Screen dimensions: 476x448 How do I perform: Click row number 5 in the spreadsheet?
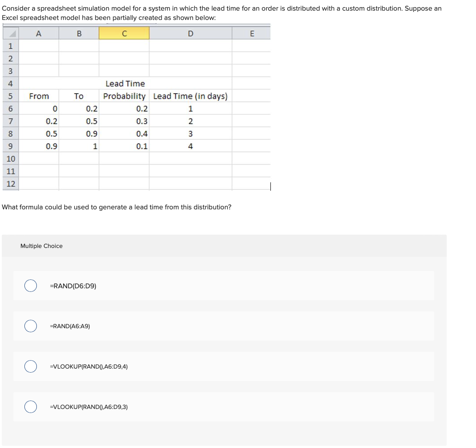11,96
